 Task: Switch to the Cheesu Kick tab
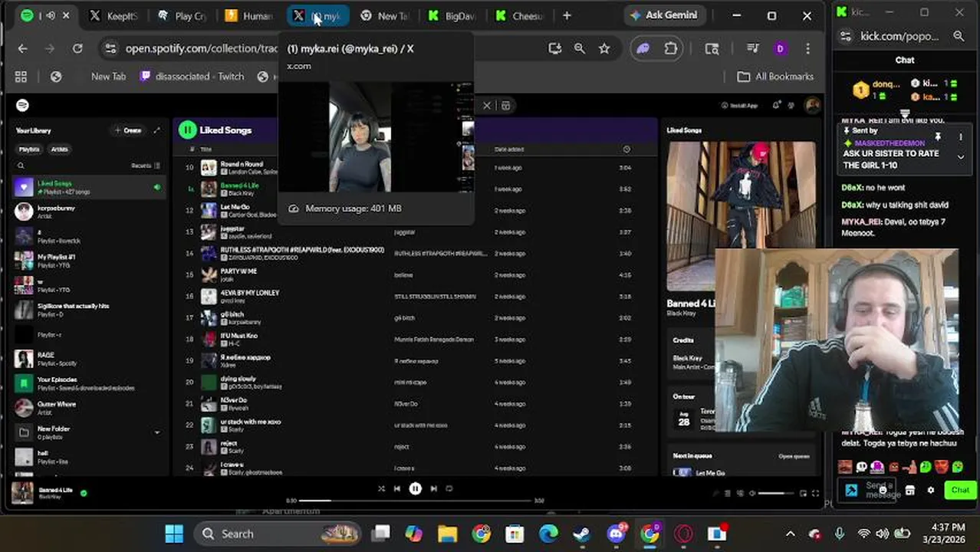pyautogui.click(x=520, y=15)
